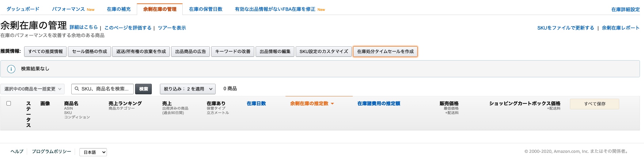
Task: Select the キーワードの改善 recommendation filter
Action: click(x=233, y=51)
